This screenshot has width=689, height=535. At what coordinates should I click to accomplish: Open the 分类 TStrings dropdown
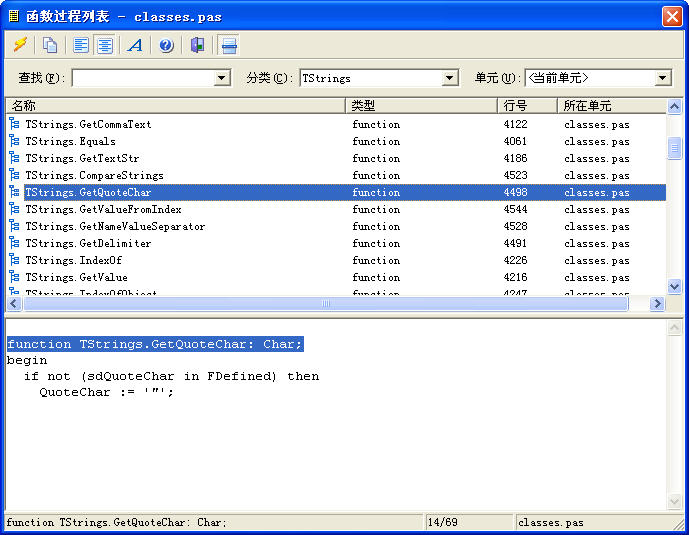pyautogui.click(x=450, y=78)
